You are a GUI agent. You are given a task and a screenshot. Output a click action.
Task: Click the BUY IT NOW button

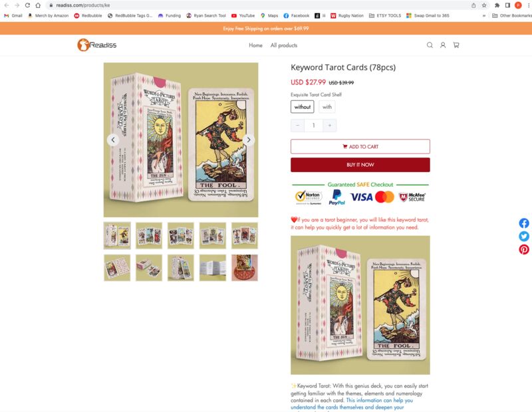(x=360, y=165)
